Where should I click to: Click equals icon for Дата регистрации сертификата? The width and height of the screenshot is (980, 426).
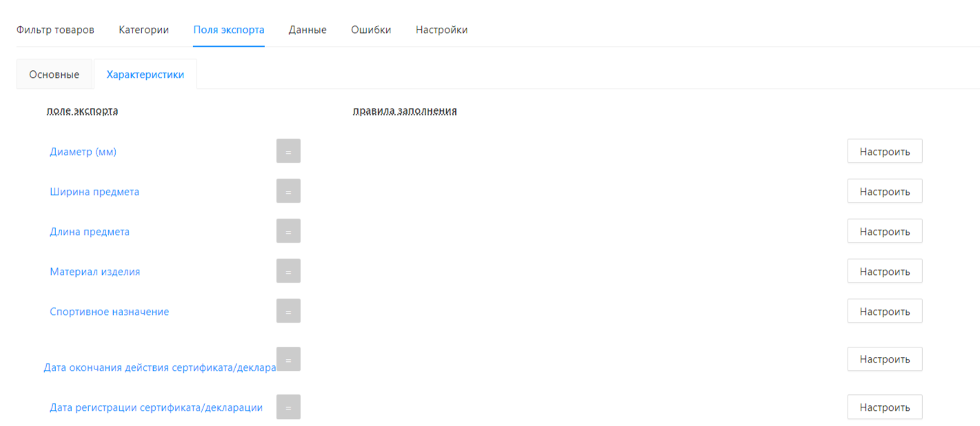coord(288,407)
